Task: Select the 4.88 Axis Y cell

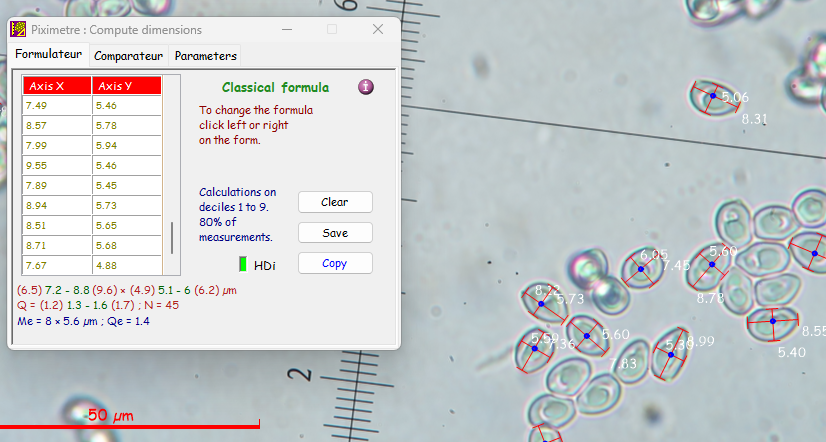Action: pos(126,265)
